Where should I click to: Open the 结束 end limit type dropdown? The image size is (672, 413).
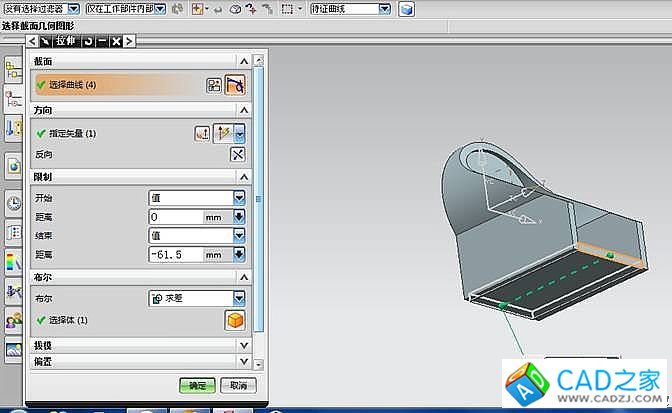pyautogui.click(x=239, y=235)
